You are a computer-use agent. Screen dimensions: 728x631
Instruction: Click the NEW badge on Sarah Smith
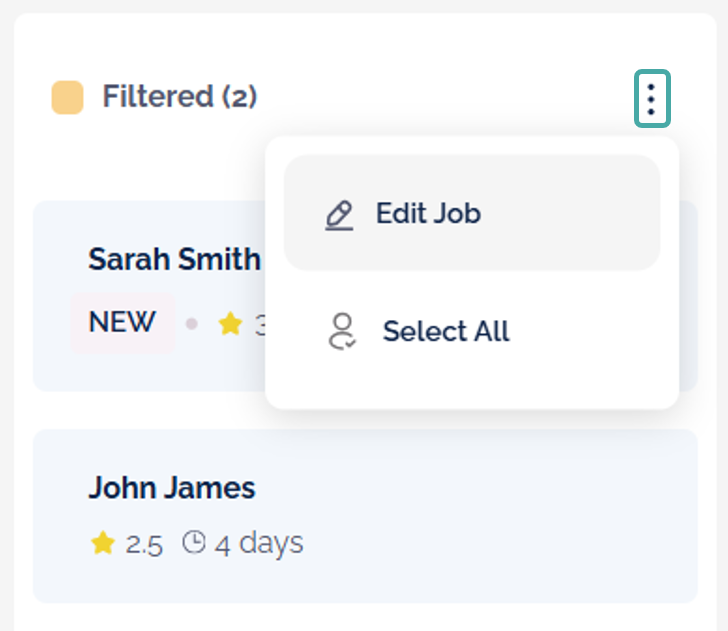pos(122,323)
